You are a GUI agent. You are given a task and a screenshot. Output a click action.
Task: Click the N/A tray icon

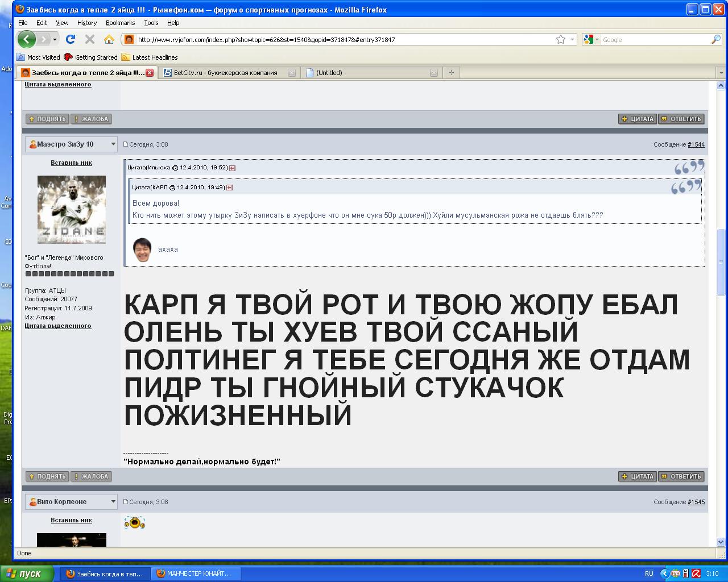click(x=676, y=573)
